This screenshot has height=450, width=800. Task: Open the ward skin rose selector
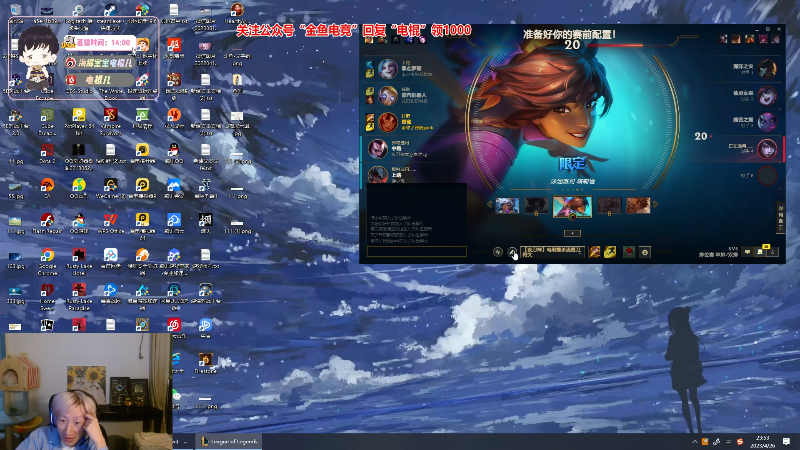click(x=629, y=252)
